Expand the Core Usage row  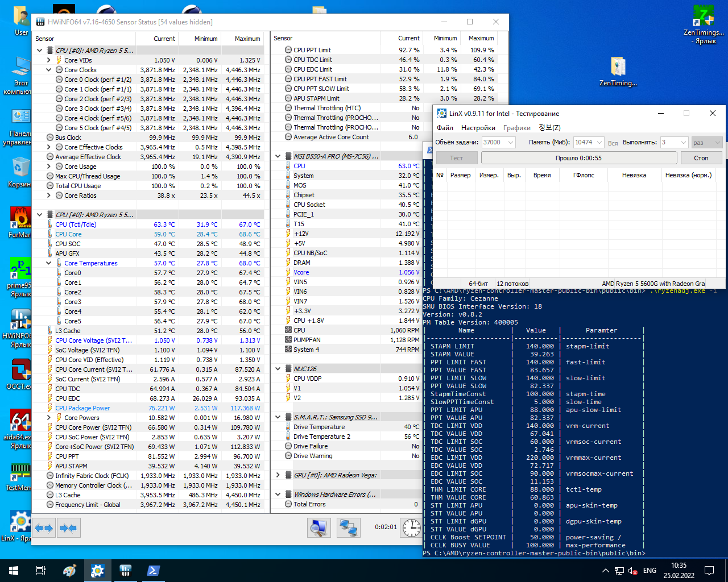tap(49, 167)
